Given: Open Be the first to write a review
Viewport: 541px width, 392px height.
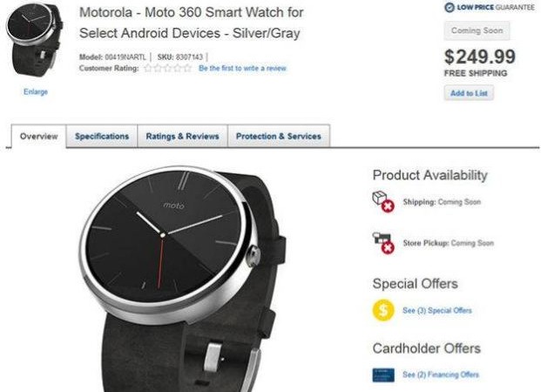Looking at the screenshot, I should click(x=242, y=68).
